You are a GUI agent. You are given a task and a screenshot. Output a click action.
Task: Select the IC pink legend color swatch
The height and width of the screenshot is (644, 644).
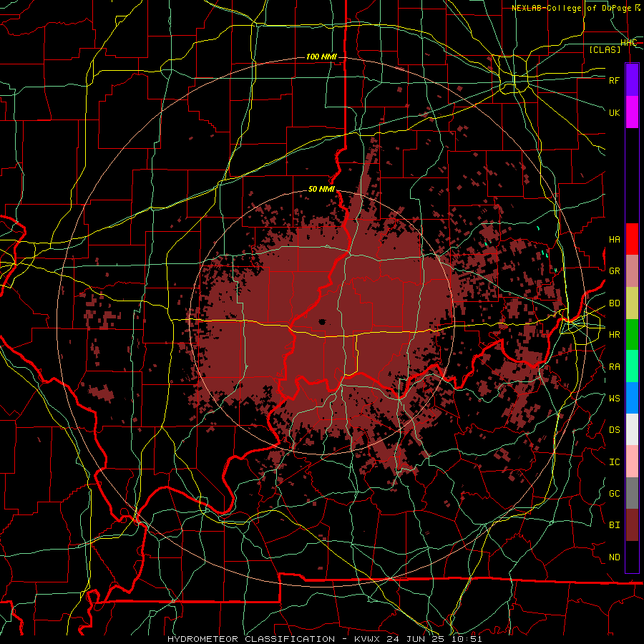[x=632, y=462]
